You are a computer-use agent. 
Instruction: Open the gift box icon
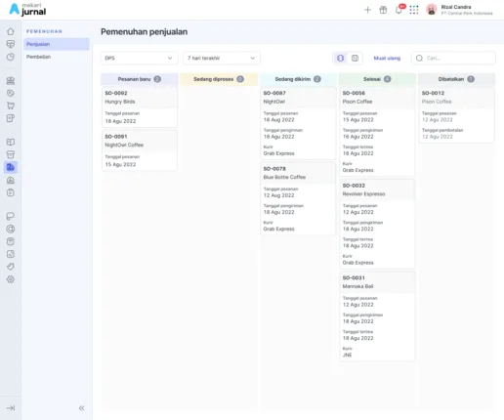[x=383, y=10]
